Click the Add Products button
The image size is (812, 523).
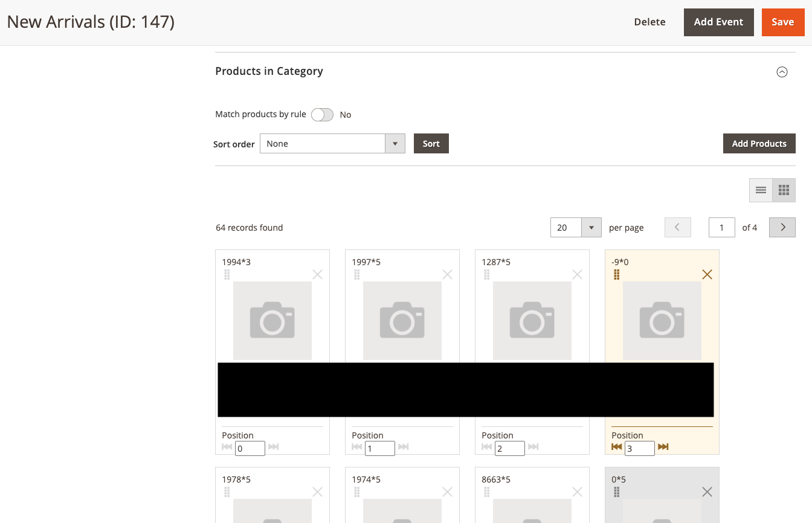click(x=759, y=144)
